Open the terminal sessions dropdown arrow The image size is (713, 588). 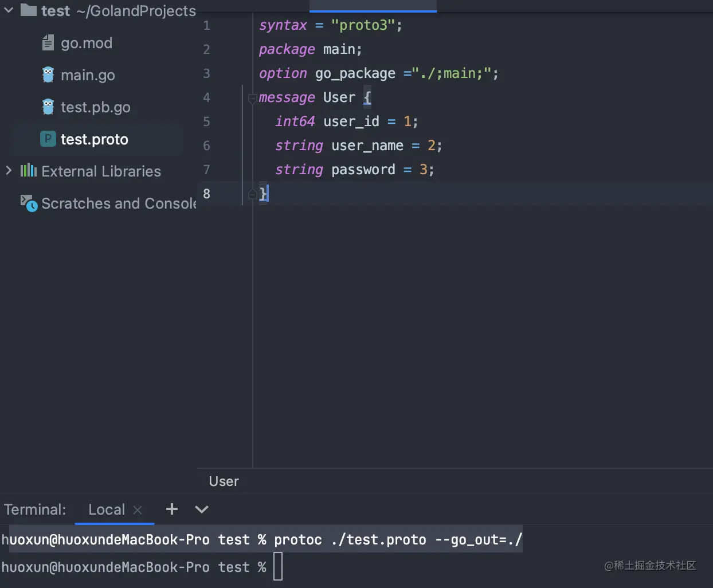[x=202, y=509]
